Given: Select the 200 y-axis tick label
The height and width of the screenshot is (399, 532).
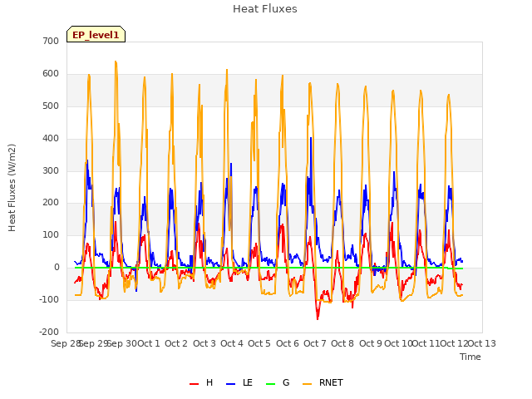Looking at the screenshot, I should 51,203.
